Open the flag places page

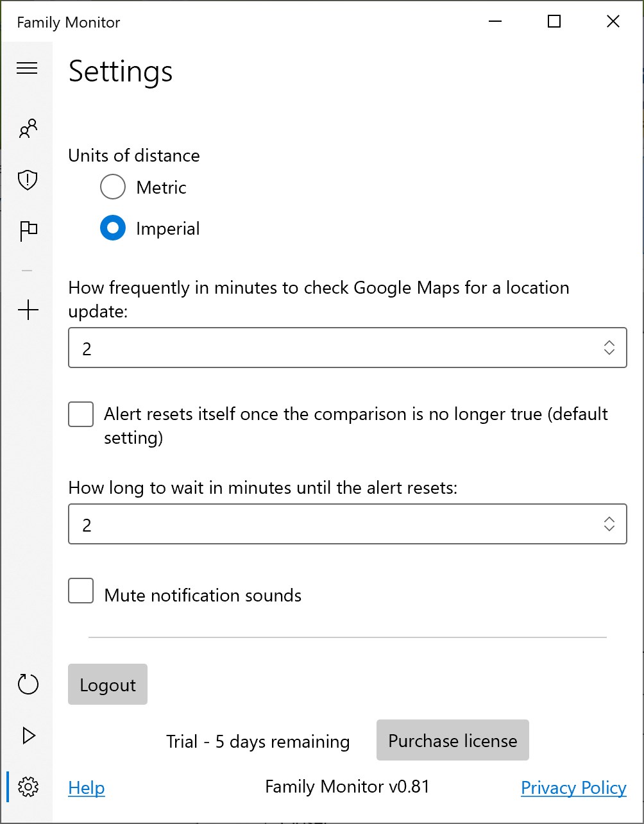pos(28,231)
